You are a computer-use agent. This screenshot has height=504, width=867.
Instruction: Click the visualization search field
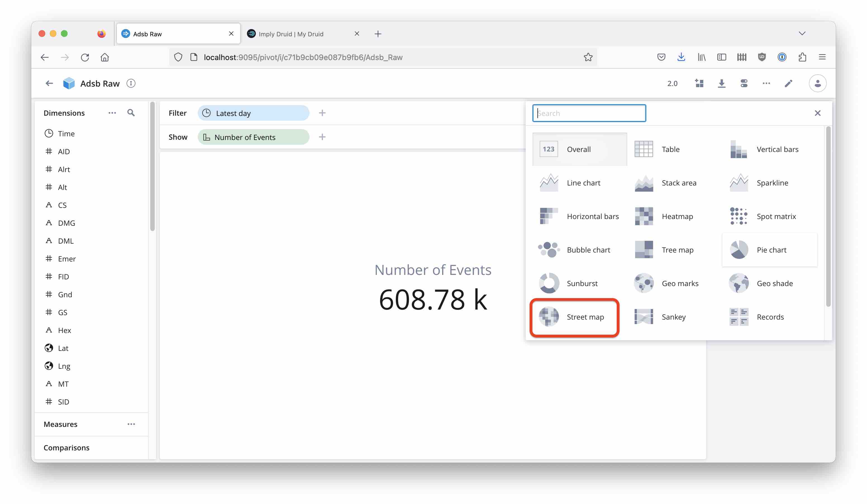tap(589, 113)
